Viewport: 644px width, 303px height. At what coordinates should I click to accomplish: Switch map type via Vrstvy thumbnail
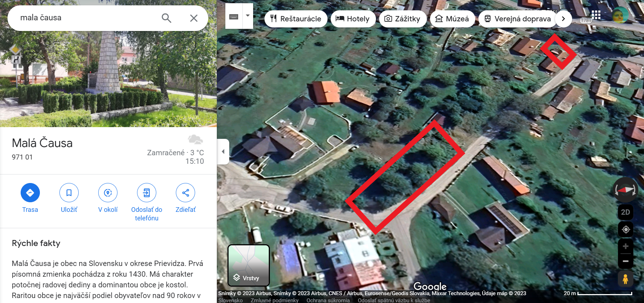(x=248, y=265)
